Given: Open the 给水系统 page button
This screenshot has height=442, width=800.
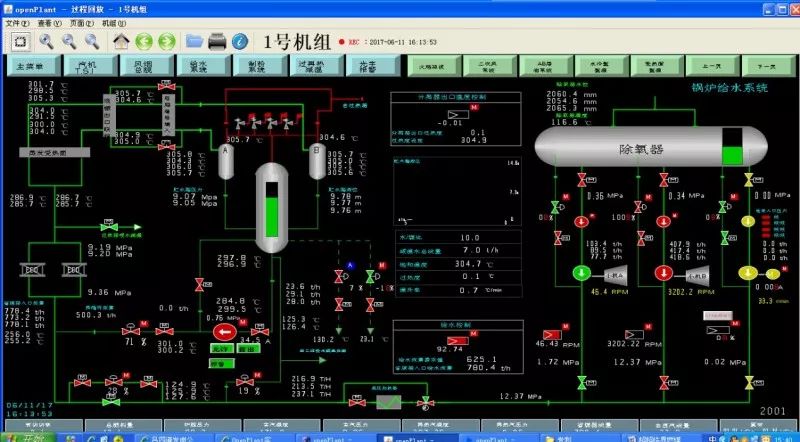Looking at the screenshot, I should (x=198, y=67).
